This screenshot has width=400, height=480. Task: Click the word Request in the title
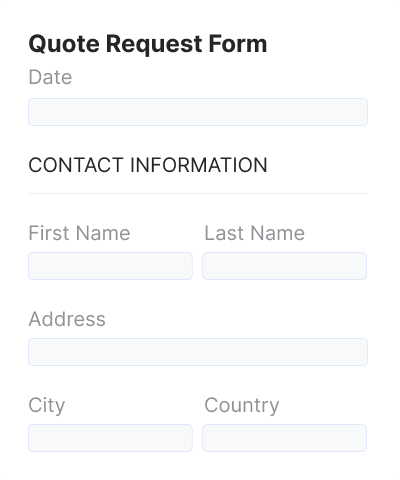[154, 44]
